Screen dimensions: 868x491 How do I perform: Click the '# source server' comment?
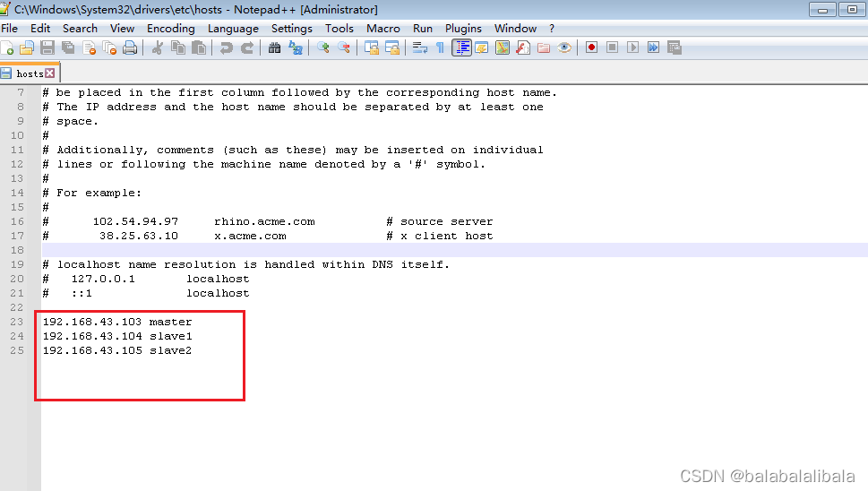[440, 221]
